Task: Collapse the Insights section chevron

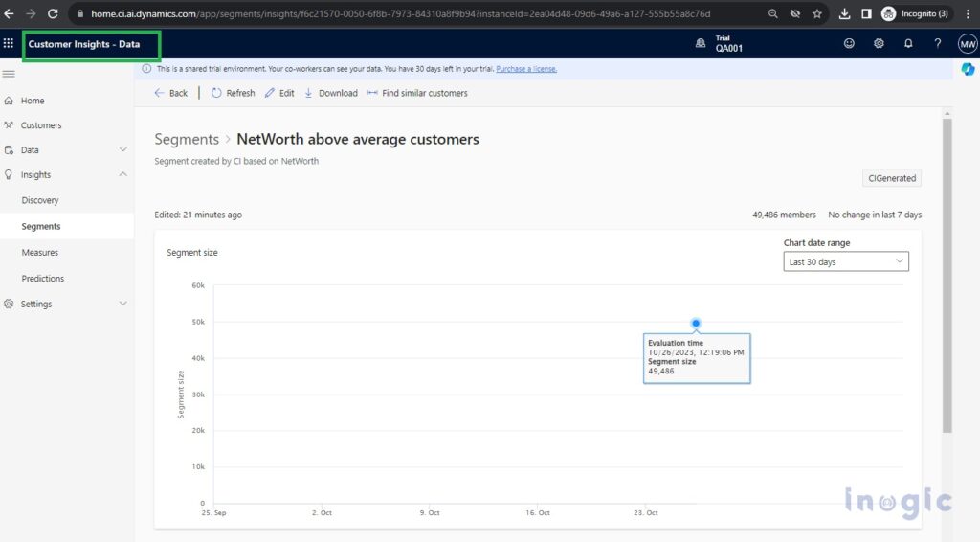Action: point(123,174)
